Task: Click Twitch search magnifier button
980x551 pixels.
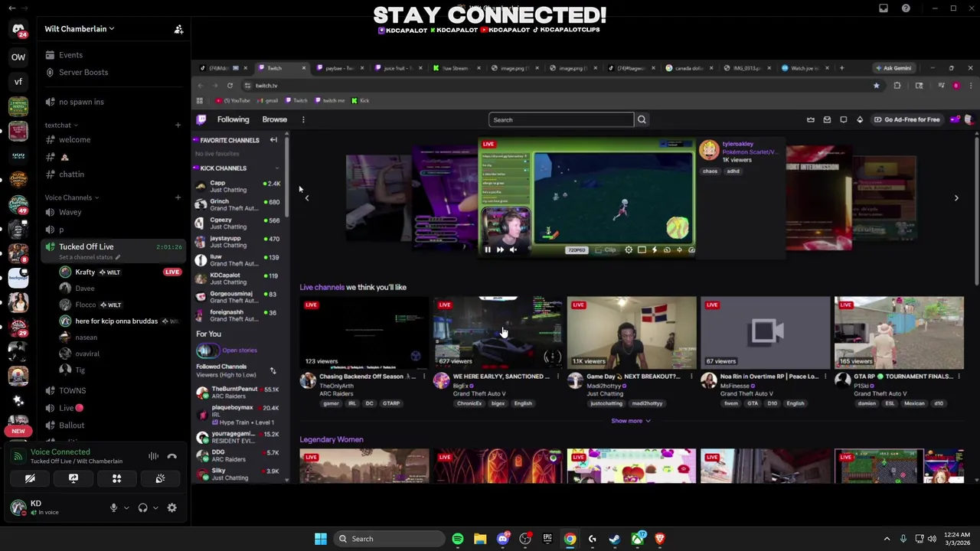Action: click(642, 119)
